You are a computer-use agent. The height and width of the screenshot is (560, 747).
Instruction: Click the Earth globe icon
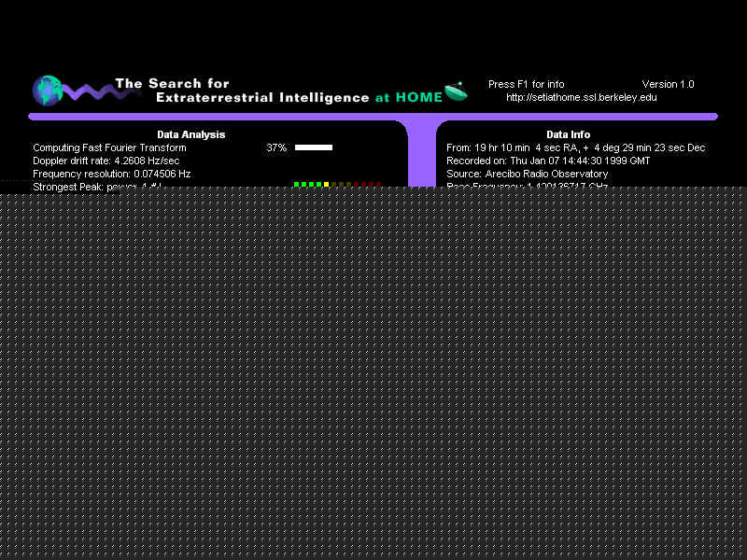click(x=47, y=91)
